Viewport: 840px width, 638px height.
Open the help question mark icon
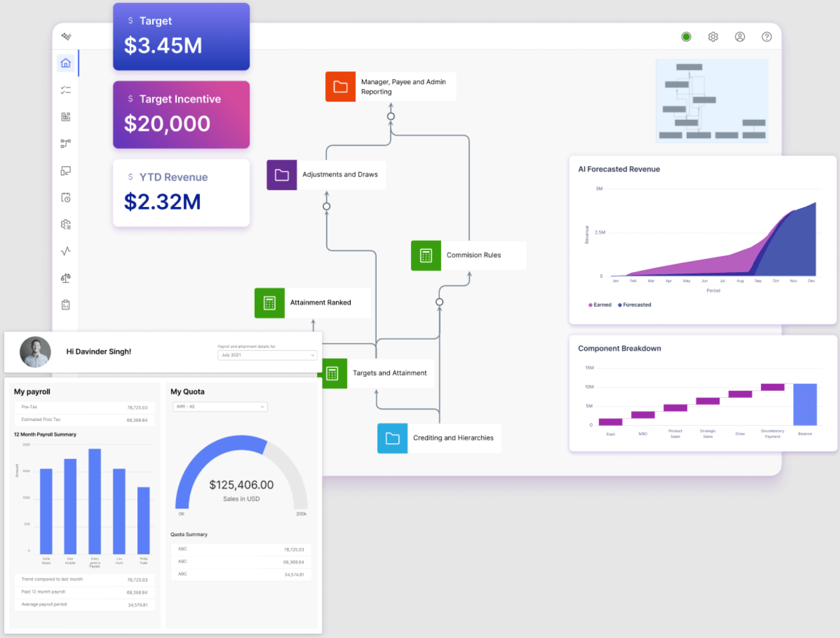[x=767, y=36]
